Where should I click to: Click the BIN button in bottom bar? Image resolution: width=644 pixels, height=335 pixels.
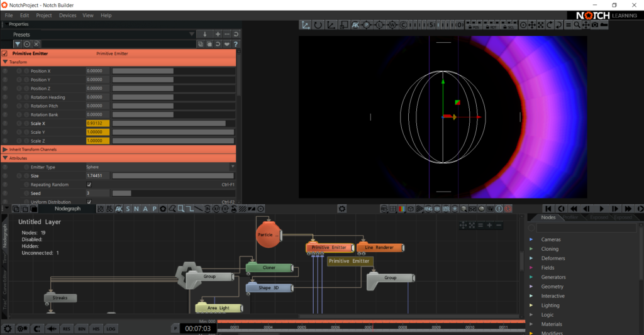(82, 329)
